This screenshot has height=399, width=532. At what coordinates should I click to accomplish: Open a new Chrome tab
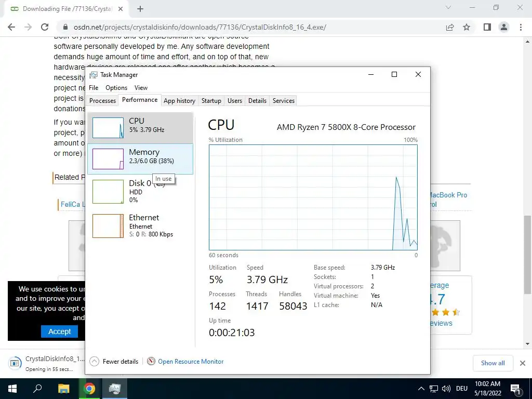[140, 9]
